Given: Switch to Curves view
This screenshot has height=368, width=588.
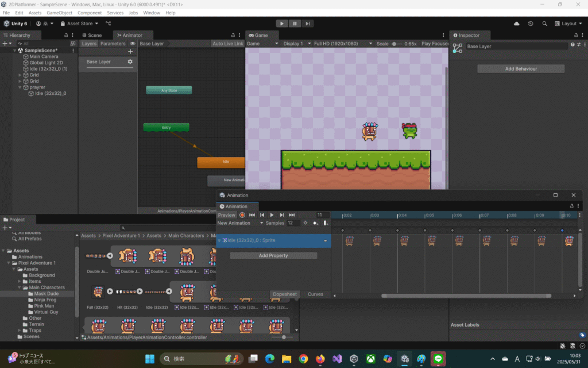Looking at the screenshot, I should pyautogui.click(x=315, y=294).
